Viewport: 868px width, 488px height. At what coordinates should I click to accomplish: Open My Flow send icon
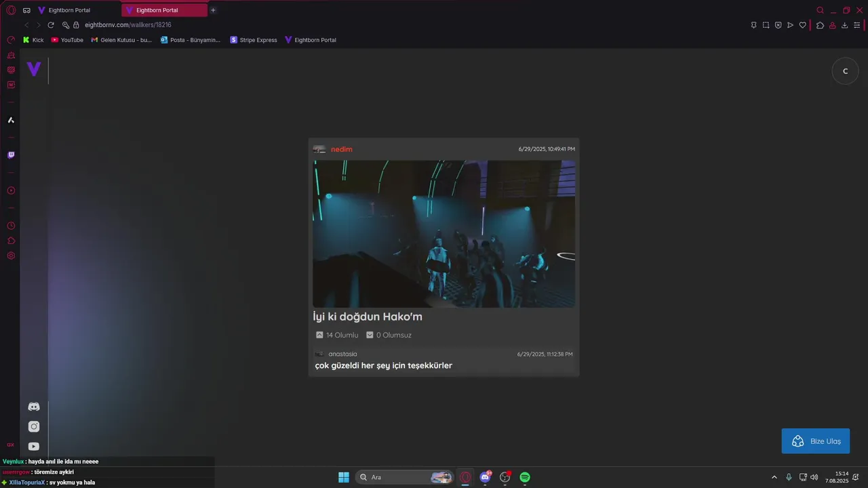click(790, 25)
